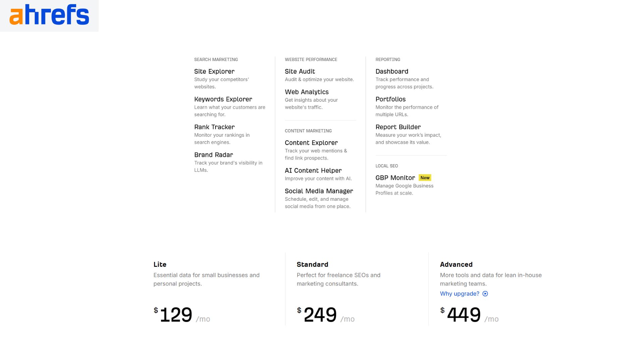Open Web Analytics tool

pos(307,92)
